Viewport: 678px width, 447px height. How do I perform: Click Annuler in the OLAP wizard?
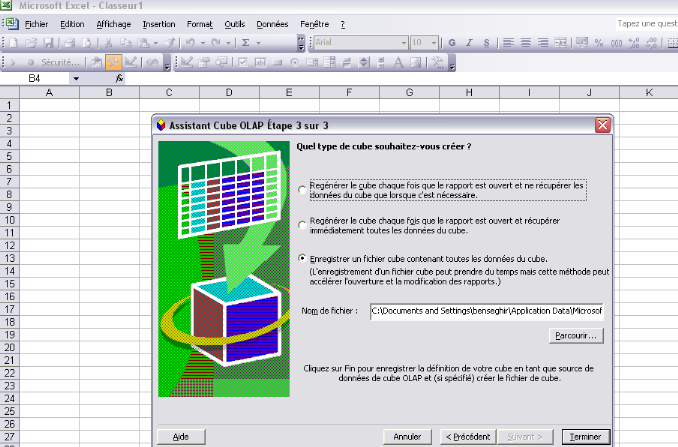point(407,437)
